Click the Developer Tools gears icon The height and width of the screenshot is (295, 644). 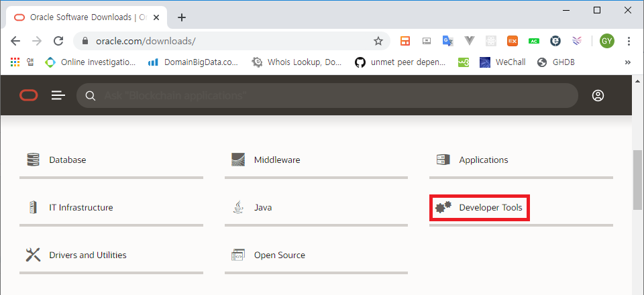click(x=443, y=207)
